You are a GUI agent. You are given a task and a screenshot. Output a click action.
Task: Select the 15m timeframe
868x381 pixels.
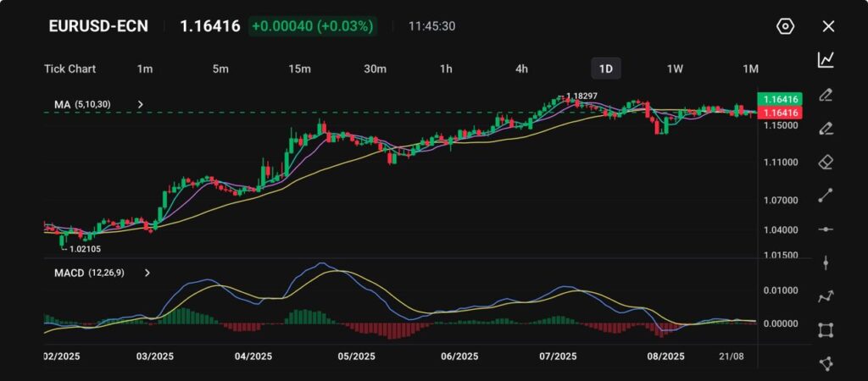(298, 69)
